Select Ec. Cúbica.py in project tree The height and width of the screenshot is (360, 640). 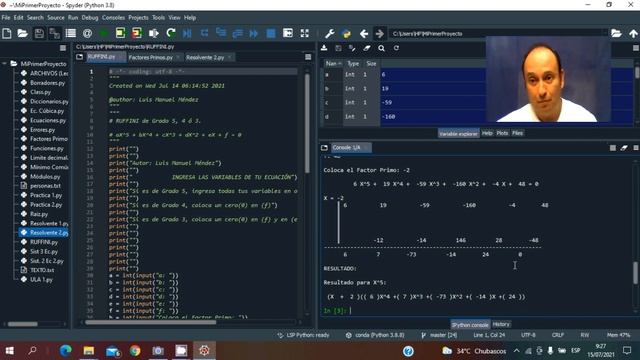tap(47, 111)
